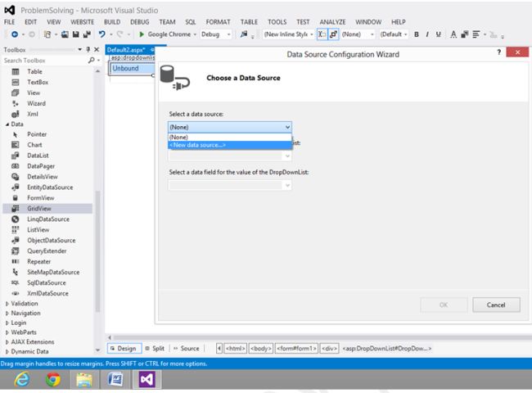
Task: Switch to Split view tab
Action: [155, 349]
